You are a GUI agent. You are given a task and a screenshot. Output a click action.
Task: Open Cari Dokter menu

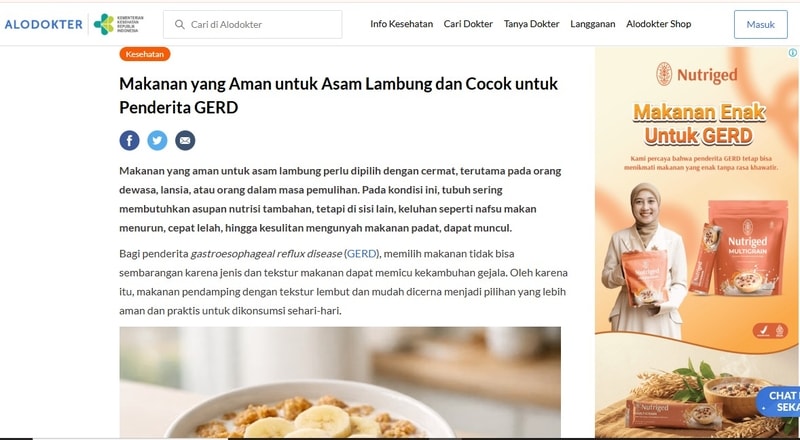(x=468, y=24)
